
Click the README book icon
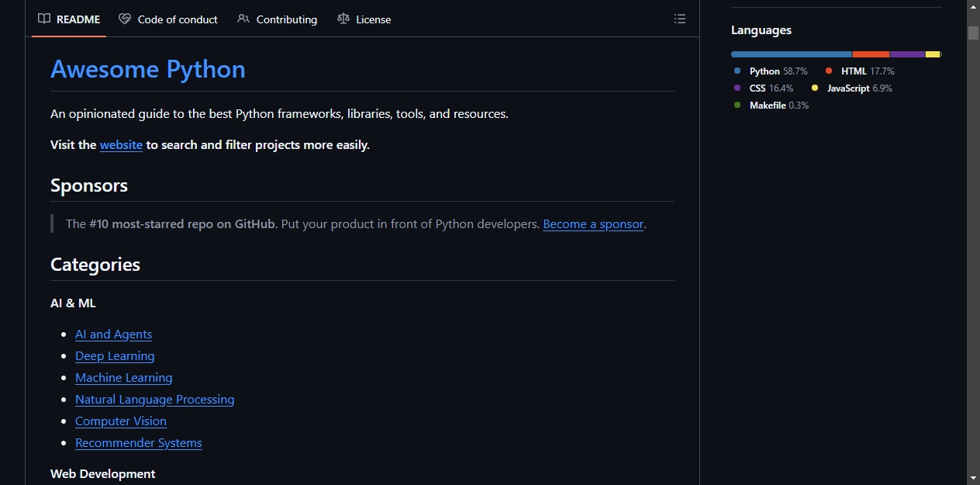[x=44, y=19]
